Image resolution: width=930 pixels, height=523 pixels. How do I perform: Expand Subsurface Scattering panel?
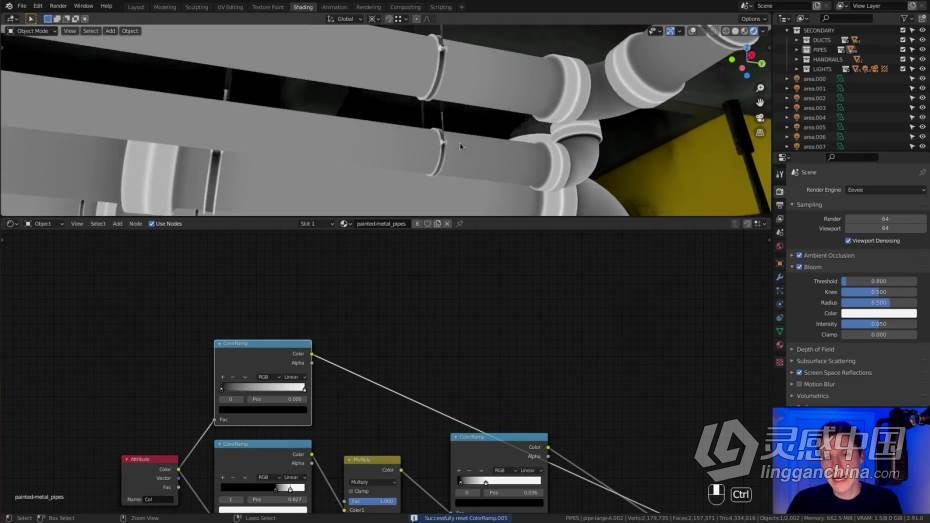[826, 361]
